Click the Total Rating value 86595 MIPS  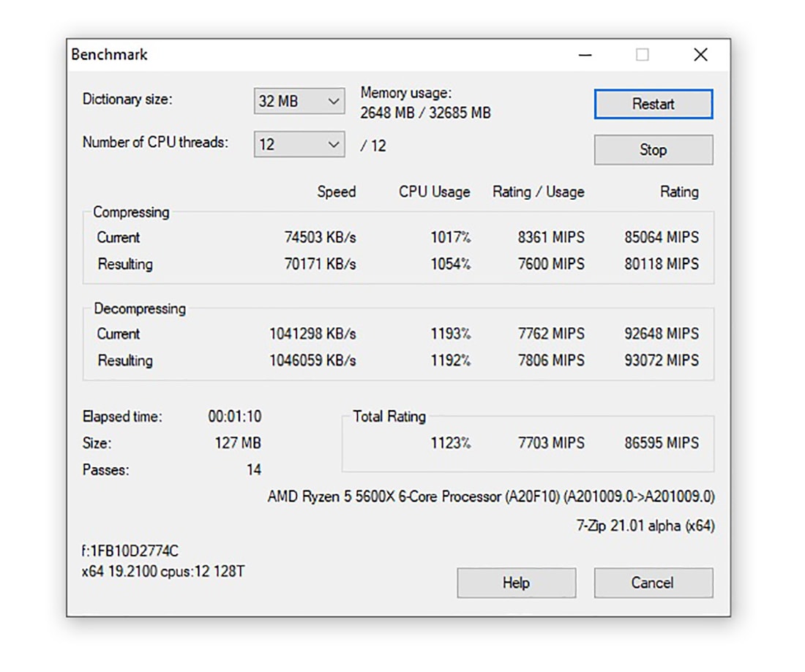[662, 443]
